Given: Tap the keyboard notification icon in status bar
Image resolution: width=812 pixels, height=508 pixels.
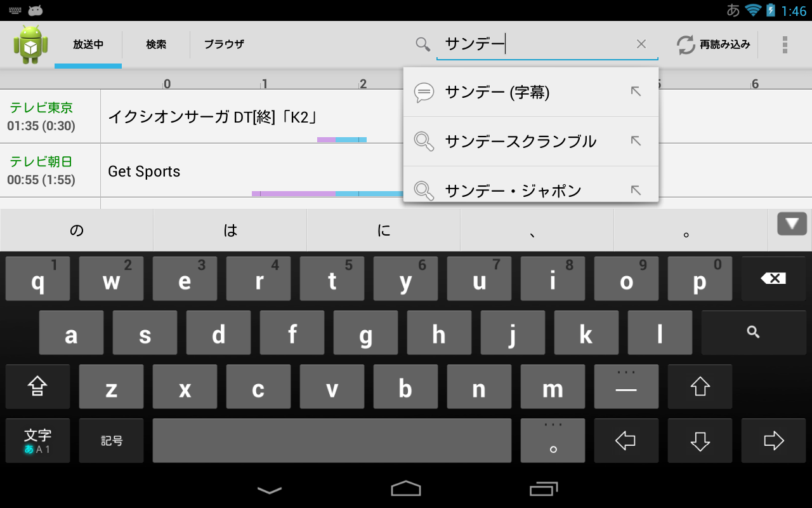Looking at the screenshot, I should pyautogui.click(x=15, y=10).
